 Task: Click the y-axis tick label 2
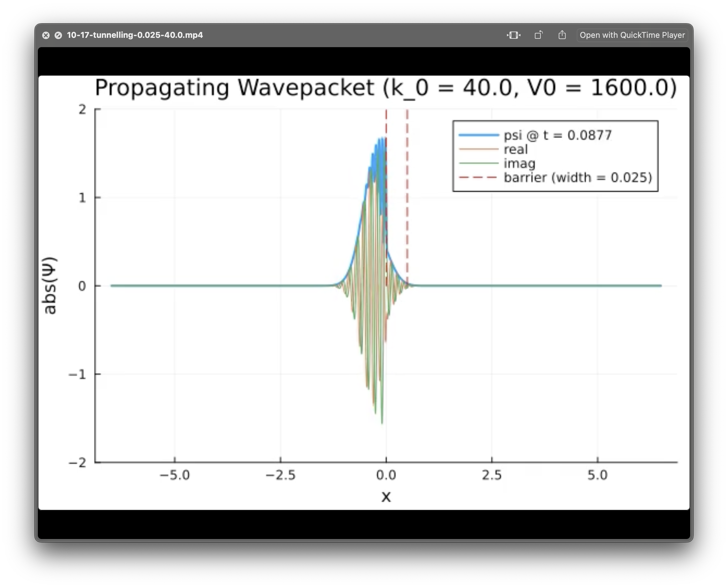pyautogui.click(x=82, y=109)
